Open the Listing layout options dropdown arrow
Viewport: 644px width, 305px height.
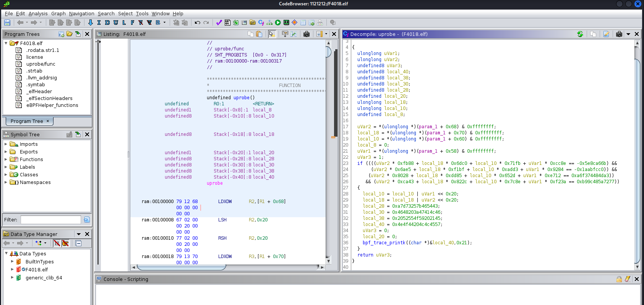point(326,34)
